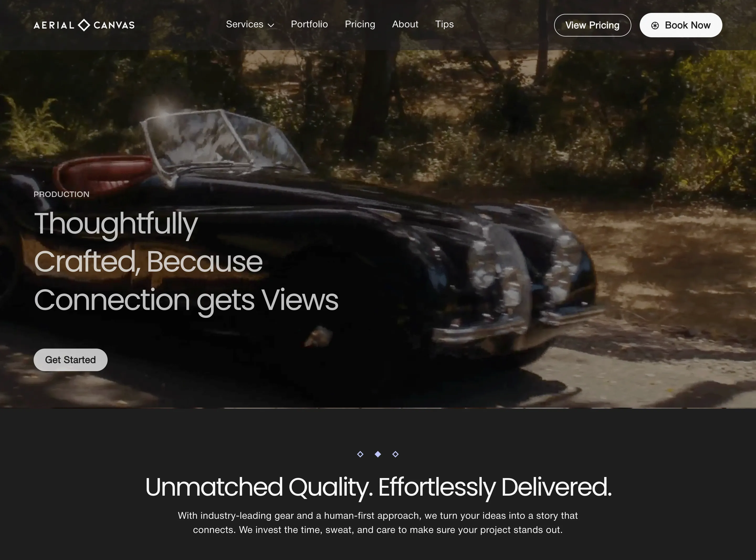Go to the Portfolio page

[x=309, y=24]
